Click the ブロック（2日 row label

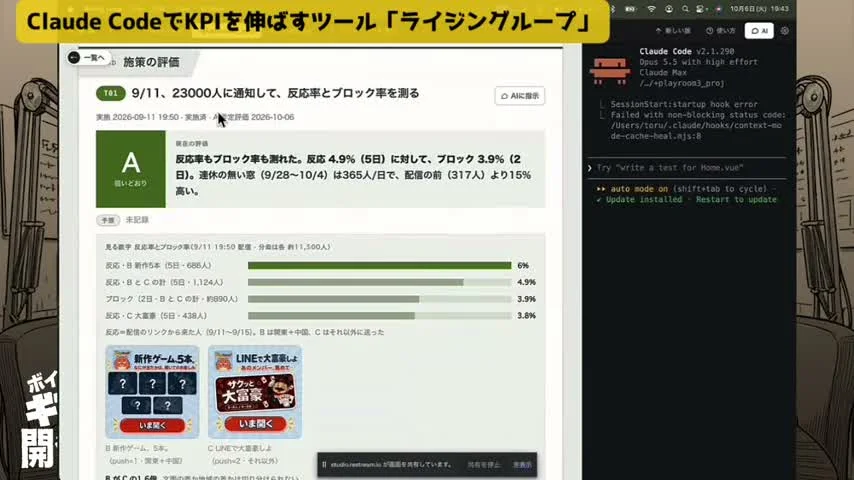[x=172, y=299]
